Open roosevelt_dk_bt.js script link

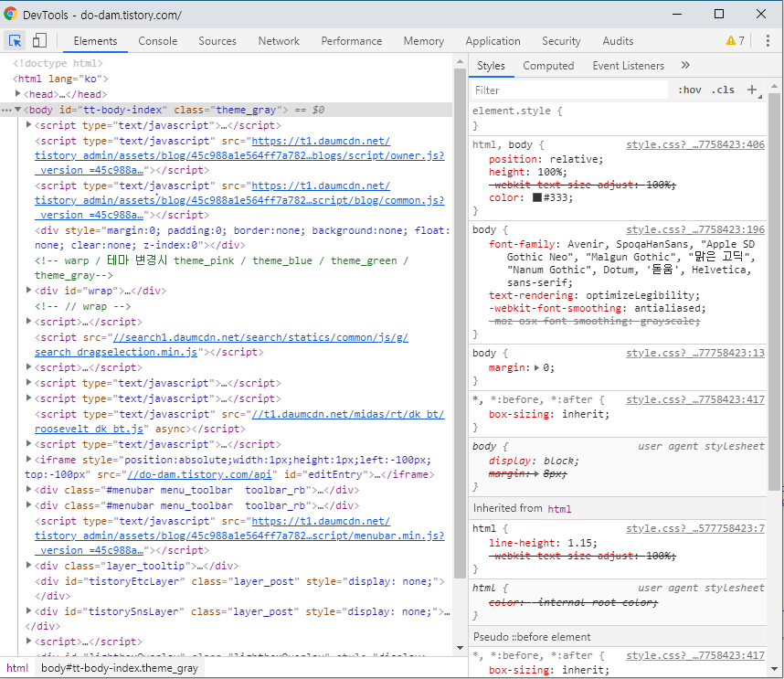239,421
